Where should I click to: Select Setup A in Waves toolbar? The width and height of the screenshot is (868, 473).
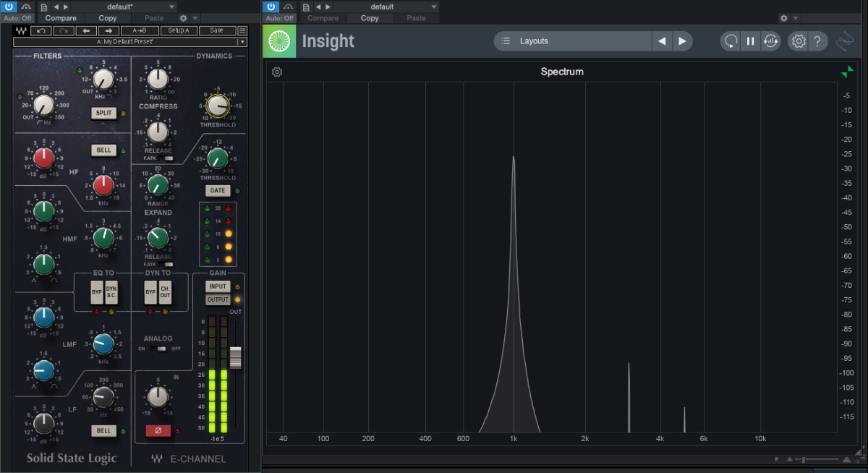[179, 31]
